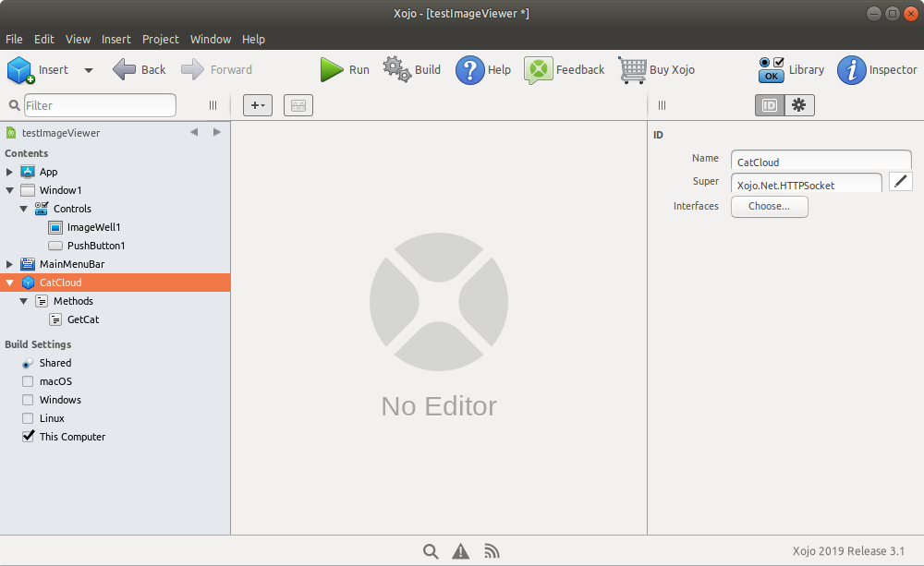
Task: Click the Name field containing CatCloud
Action: pos(821,162)
